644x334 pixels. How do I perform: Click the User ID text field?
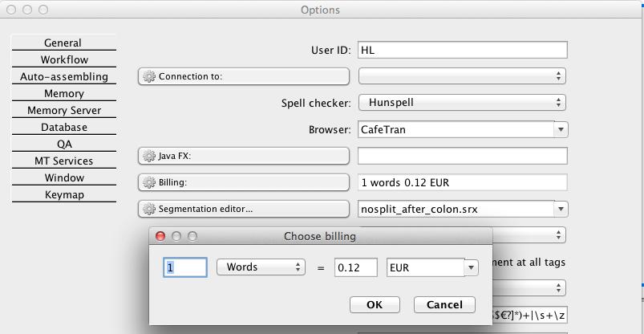pyautogui.click(x=463, y=50)
